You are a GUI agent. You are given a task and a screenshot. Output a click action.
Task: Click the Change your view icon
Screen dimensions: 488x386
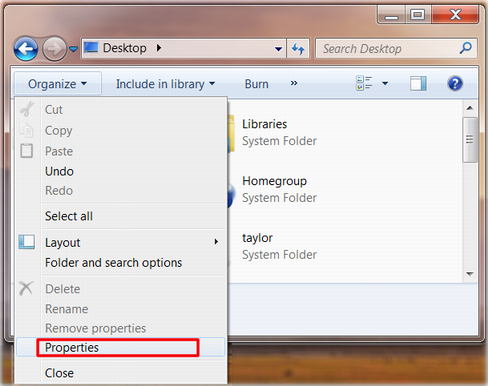pos(364,83)
